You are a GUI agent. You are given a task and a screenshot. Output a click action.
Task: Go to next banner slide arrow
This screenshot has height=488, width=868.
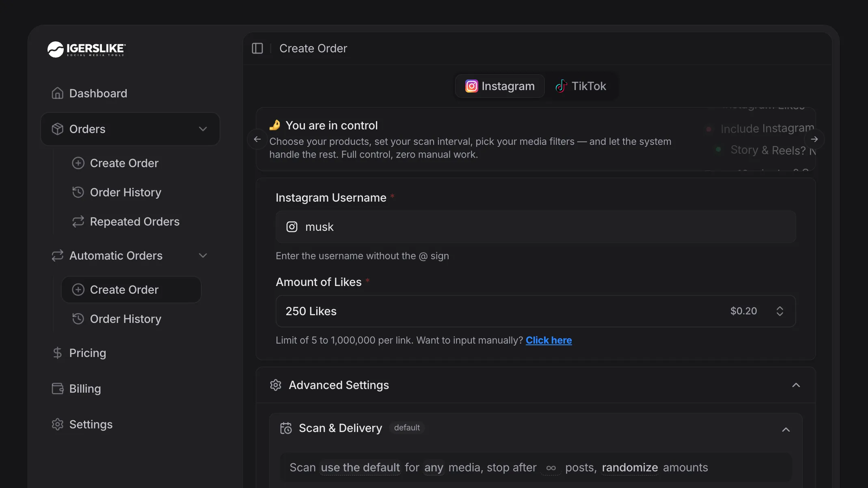pos(814,139)
